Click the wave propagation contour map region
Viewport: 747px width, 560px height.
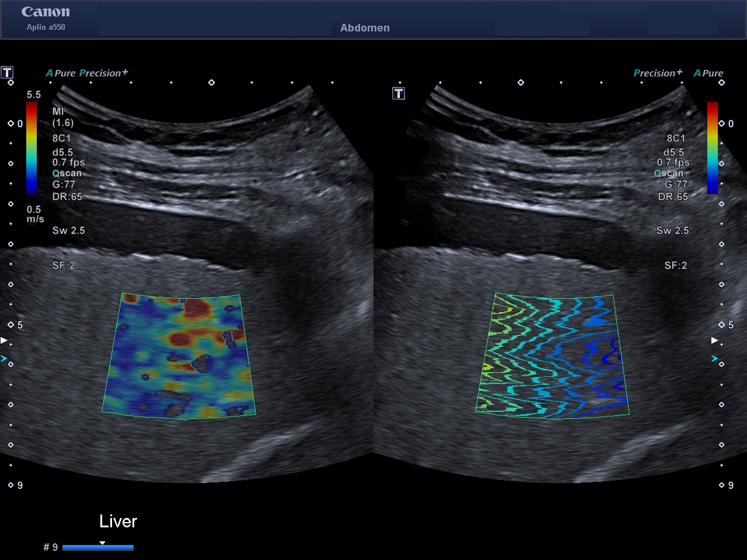(552, 356)
